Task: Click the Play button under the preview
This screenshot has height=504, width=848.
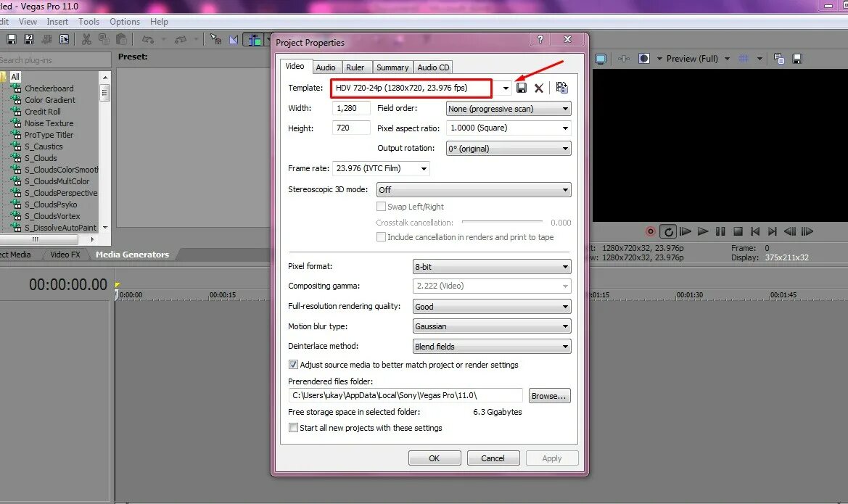Action: pos(703,231)
